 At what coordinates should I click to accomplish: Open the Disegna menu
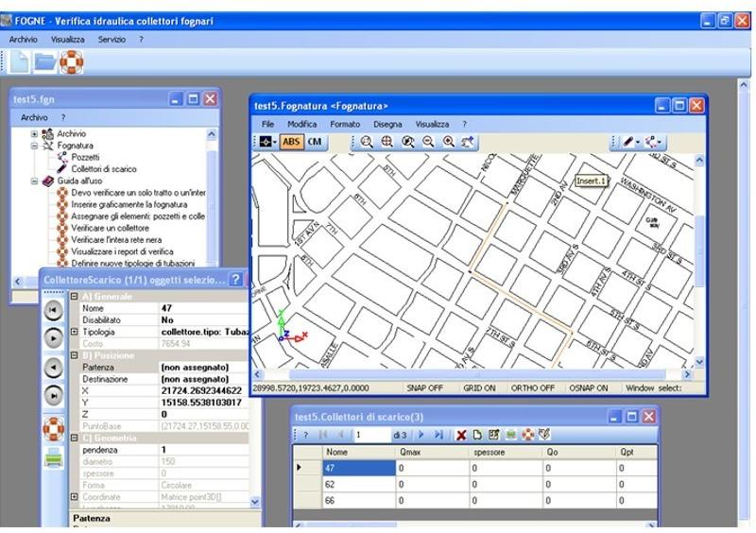click(387, 124)
